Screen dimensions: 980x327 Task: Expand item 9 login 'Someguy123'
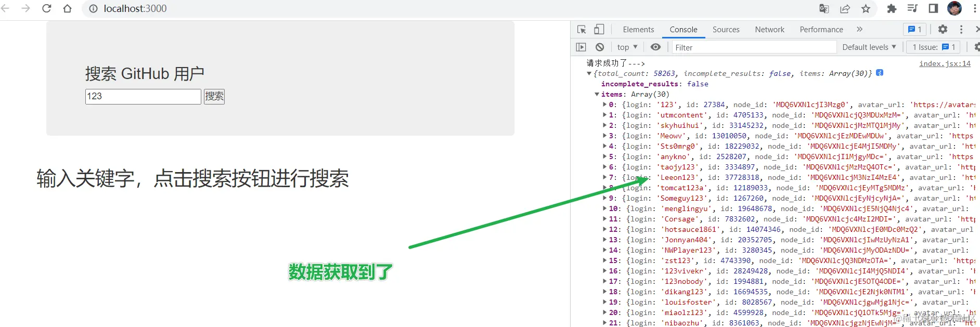[x=604, y=198]
